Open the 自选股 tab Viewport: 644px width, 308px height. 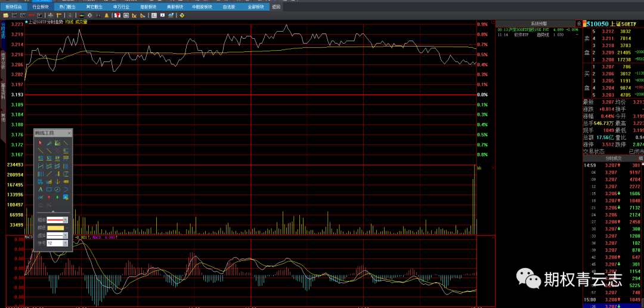click(x=228, y=7)
